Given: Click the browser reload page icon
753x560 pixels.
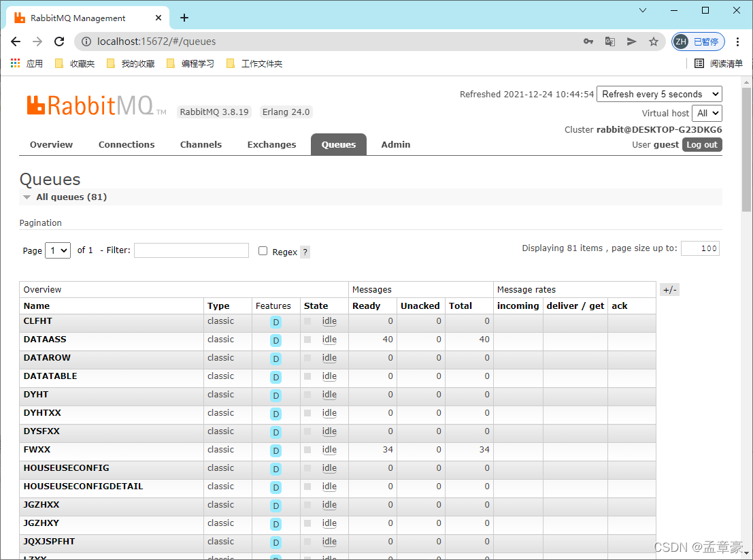Looking at the screenshot, I should click(x=59, y=42).
